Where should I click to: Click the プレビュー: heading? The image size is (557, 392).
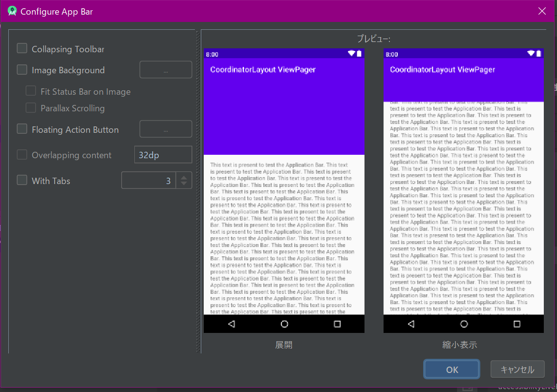pyautogui.click(x=373, y=39)
